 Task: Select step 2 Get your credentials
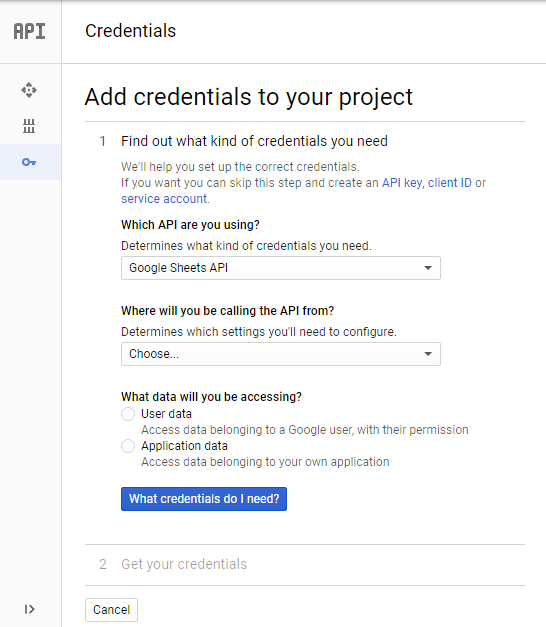click(x=184, y=564)
